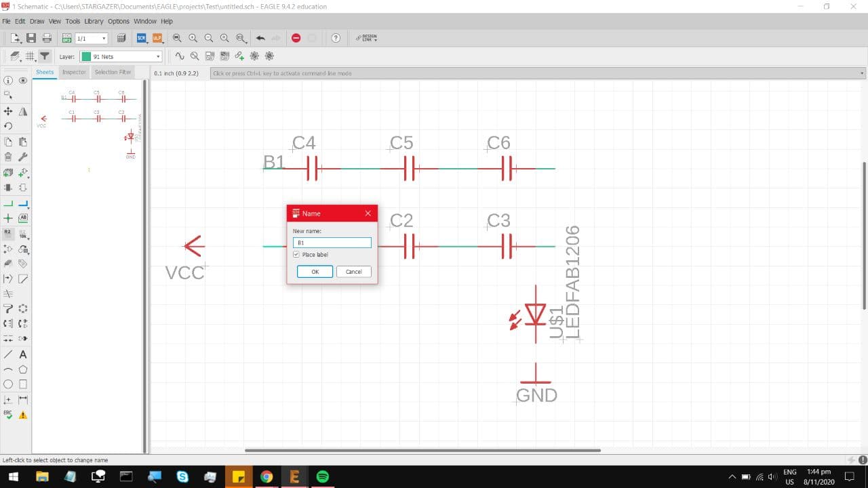Select the Label tool
The height and width of the screenshot is (488, 868).
(x=23, y=218)
